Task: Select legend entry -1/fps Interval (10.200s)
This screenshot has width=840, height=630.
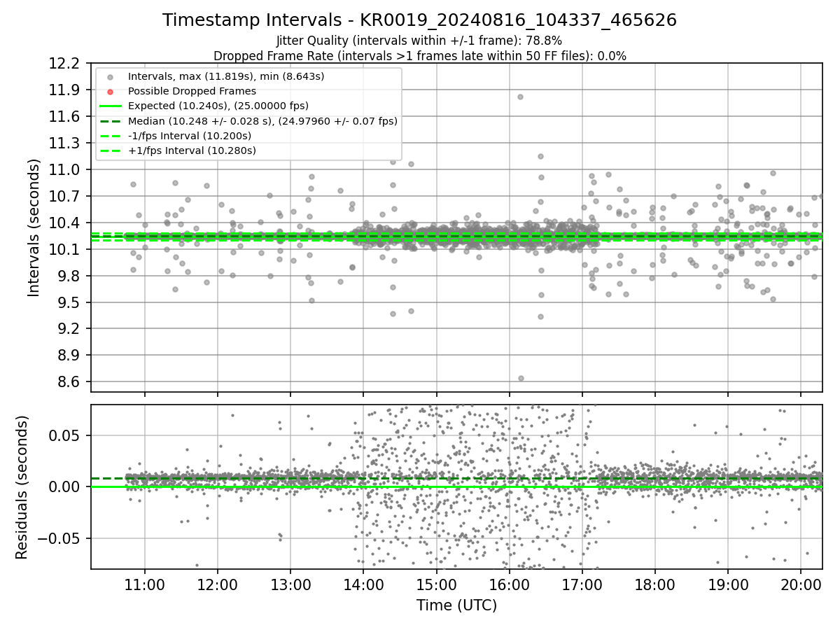Action: [x=190, y=136]
